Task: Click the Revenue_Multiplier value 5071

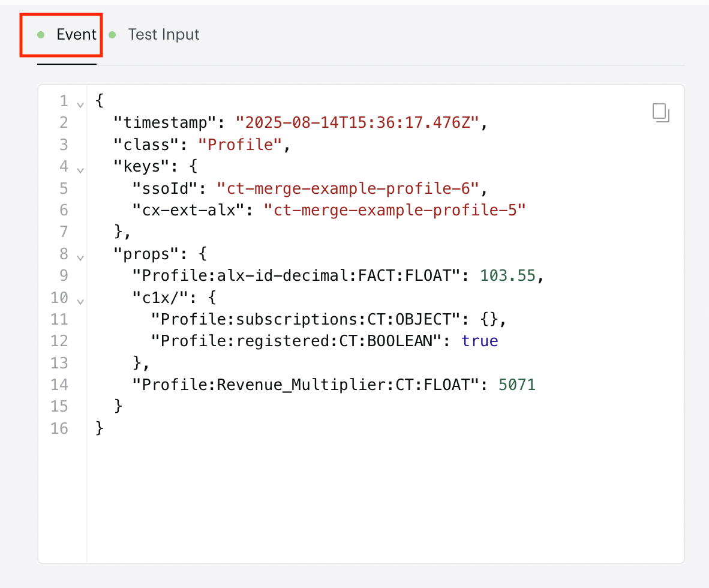Action: click(517, 385)
